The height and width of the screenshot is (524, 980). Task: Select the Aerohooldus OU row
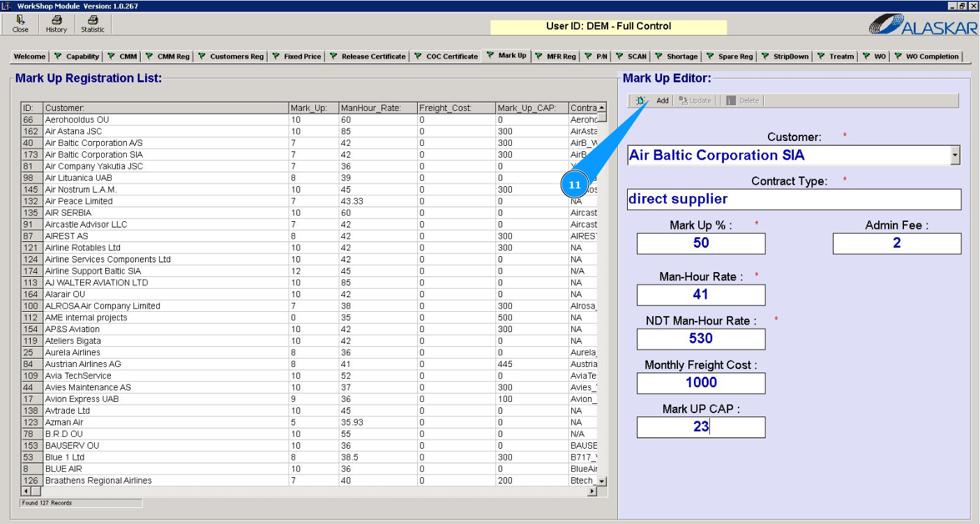click(309, 120)
